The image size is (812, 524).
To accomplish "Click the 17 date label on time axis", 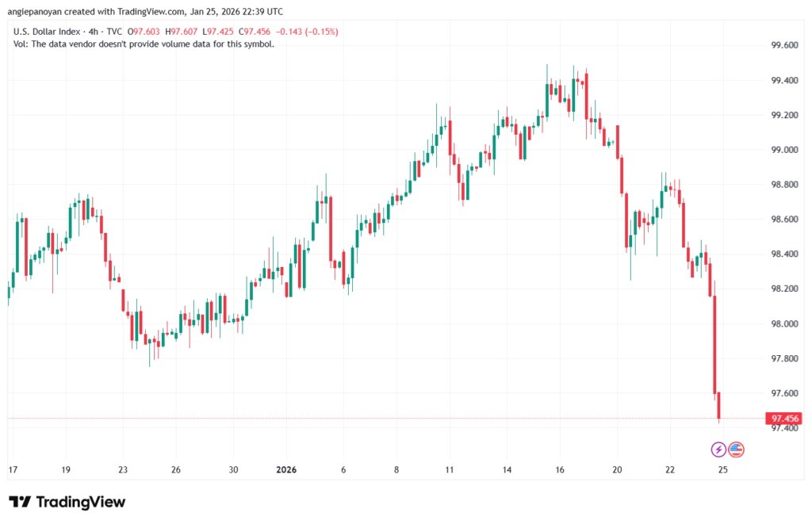I will 13,469.
